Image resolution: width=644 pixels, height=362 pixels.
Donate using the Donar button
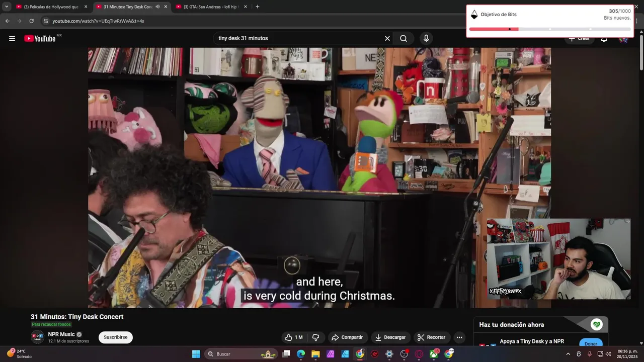[x=591, y=344]
